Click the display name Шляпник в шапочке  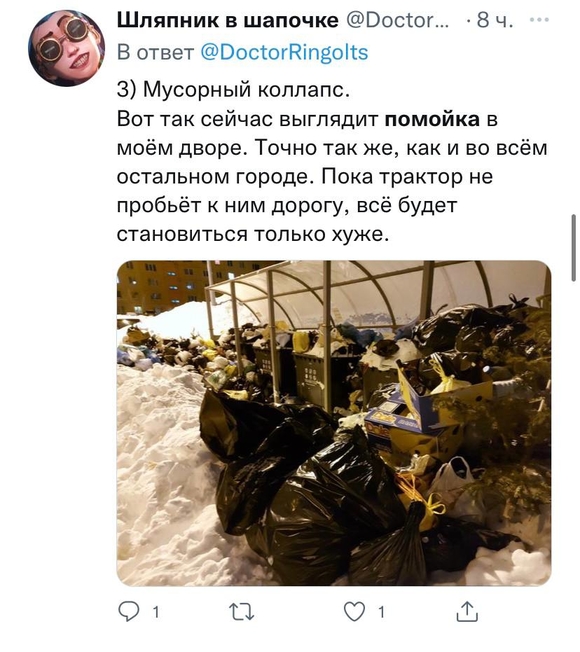point(227,20)
